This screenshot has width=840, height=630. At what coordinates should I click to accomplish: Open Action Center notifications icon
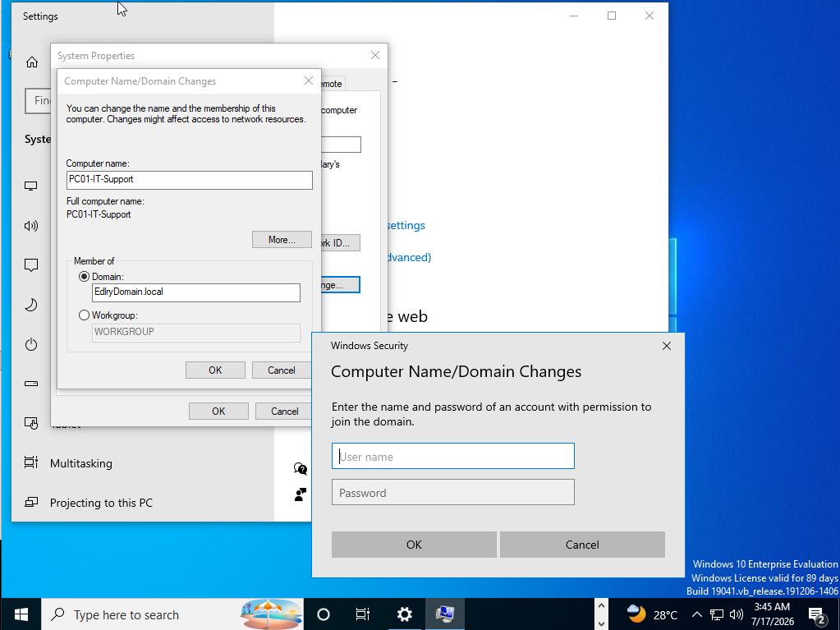[x=817, y=615]
